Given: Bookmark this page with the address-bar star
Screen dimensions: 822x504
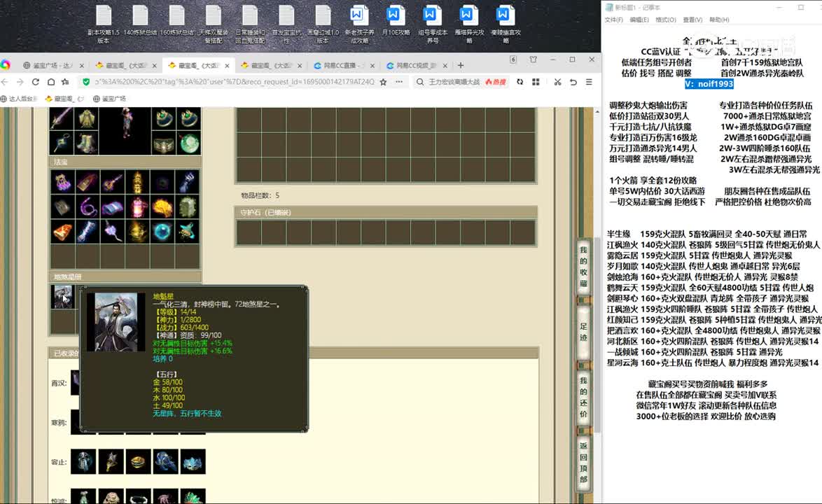Looking at the screenshot, I should pyautogui.click(x=383, y=82).
